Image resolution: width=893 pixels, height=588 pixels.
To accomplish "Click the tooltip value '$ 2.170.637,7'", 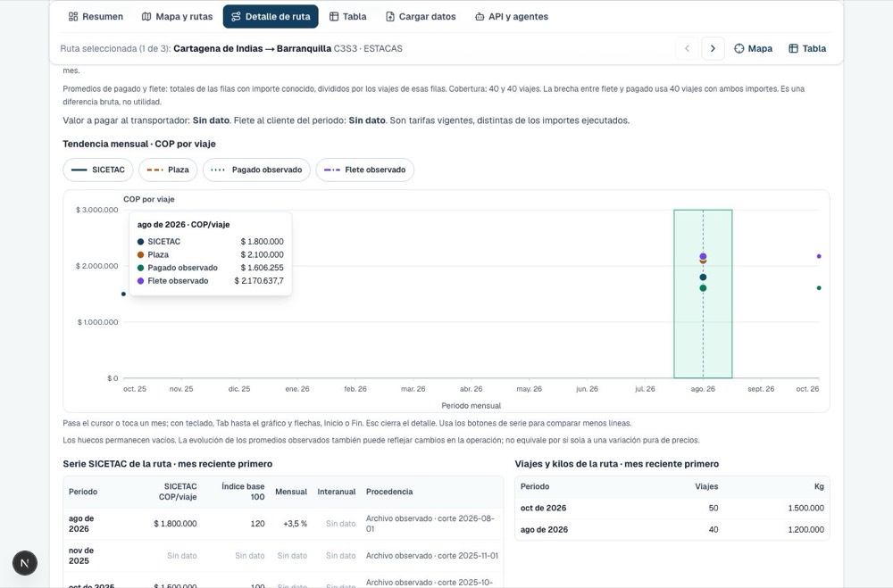I will click(259, 281).
